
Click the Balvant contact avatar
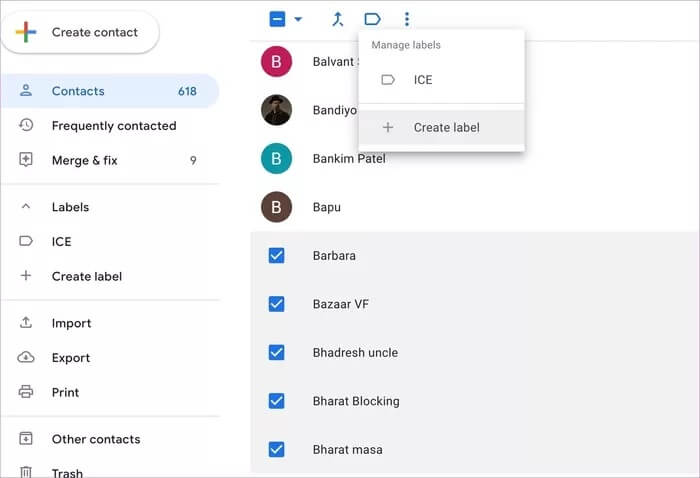pyautogui.click(x=277, y=62)
